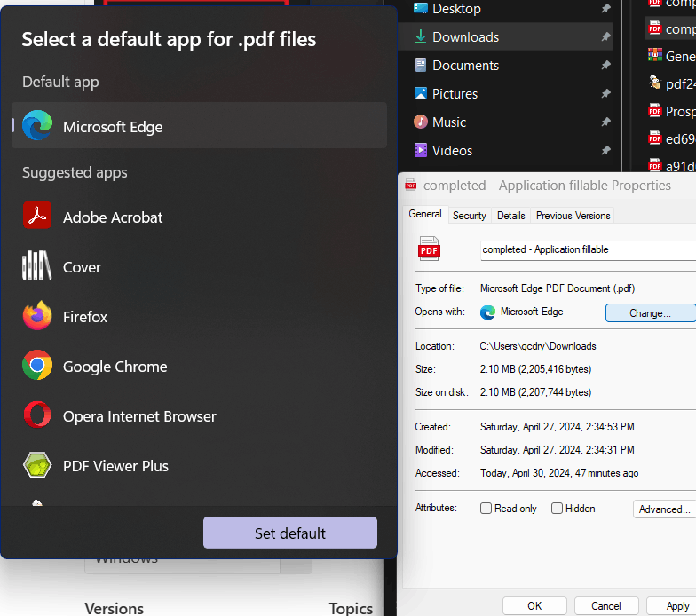Select the Prosp PDF file icon

tap(655, 110)
